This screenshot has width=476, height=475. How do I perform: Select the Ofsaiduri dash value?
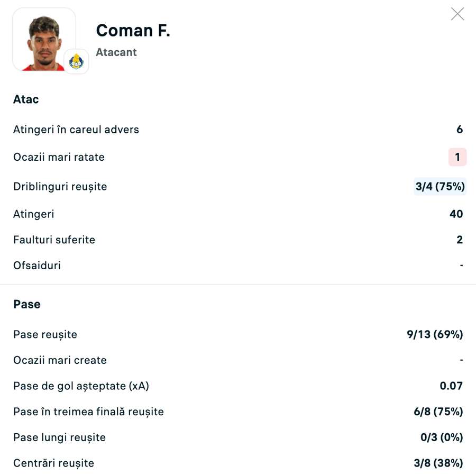pyautogui.click(x=461, y=265)
